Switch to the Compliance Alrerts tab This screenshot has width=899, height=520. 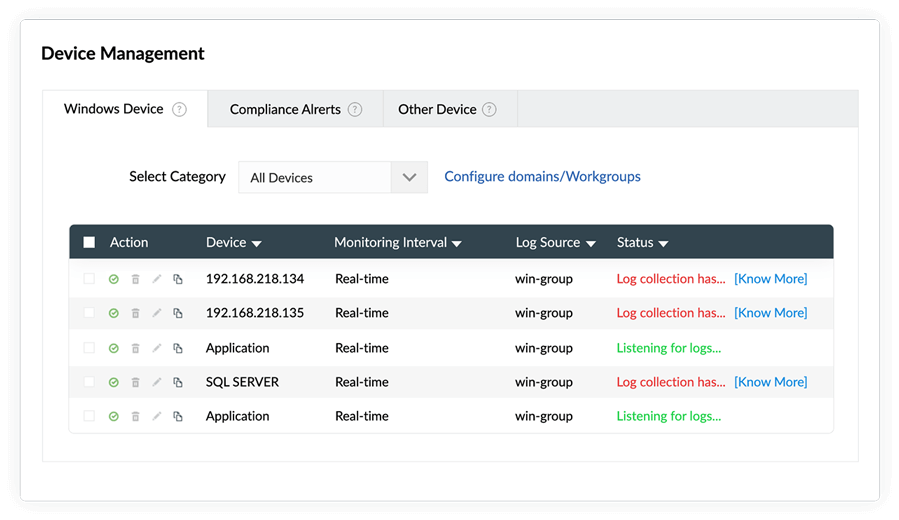tap(285, 109)
